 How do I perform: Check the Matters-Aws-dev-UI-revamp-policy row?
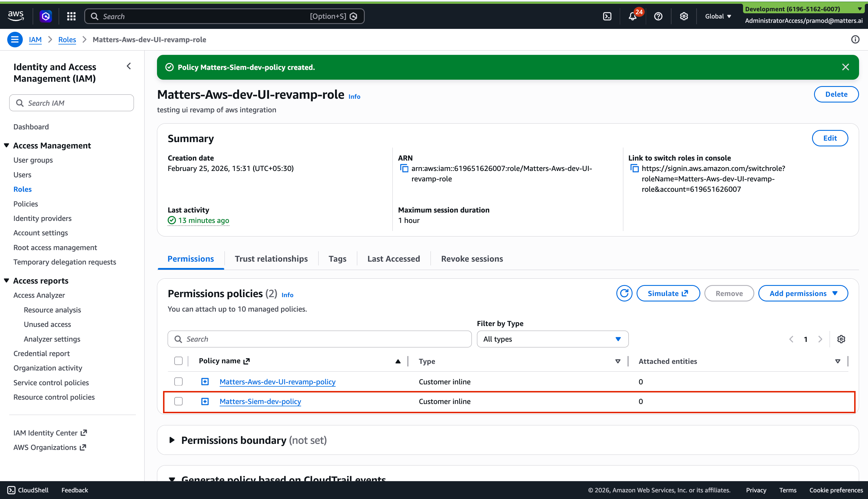(178, 381)
